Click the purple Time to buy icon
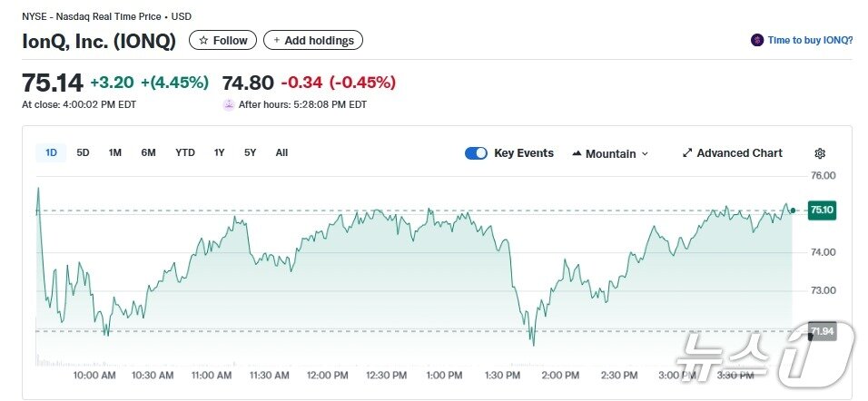This screenshot has height=401, width=868. point(757,40)
